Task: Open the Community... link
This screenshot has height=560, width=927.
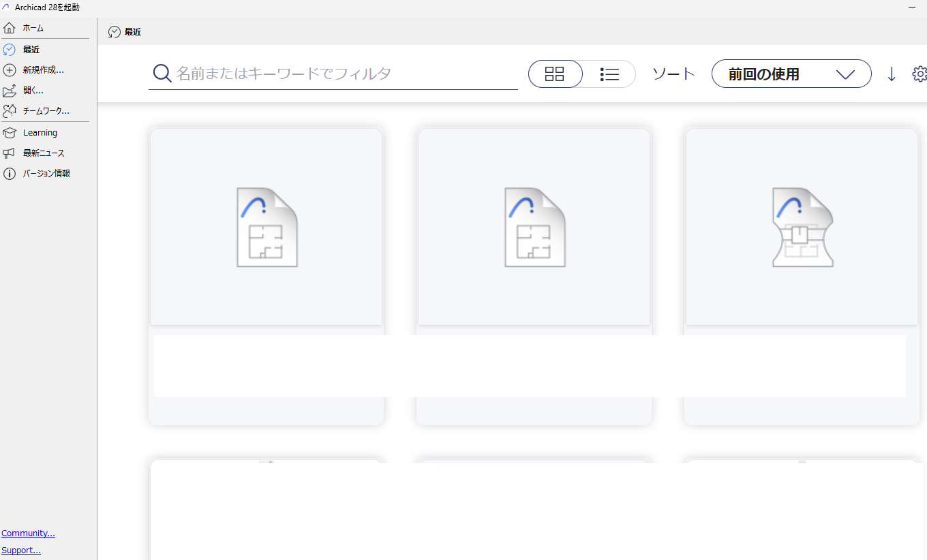Action: click(x=28, y=533)
